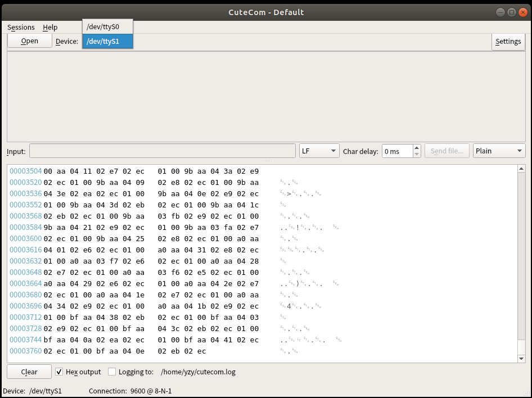This screenshot has height=398, width=532.
Task: Click status bar Device: /dev/ttyS1 text
Action: [x=32, y=391]
